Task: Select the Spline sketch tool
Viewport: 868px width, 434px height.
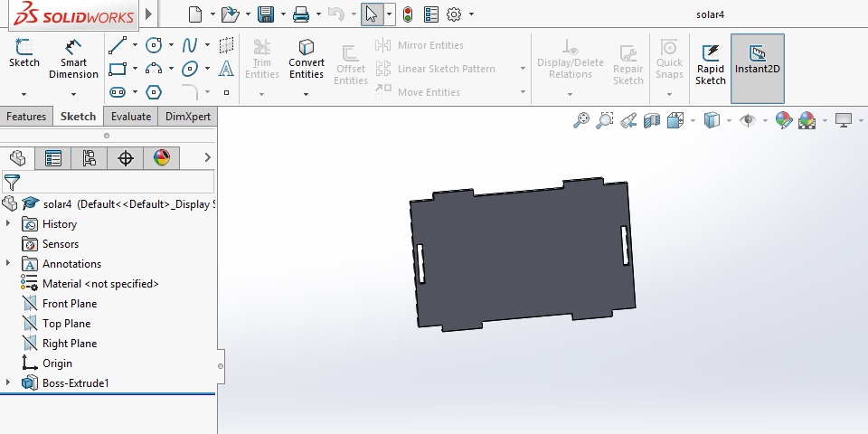Action: coord(190,45)
